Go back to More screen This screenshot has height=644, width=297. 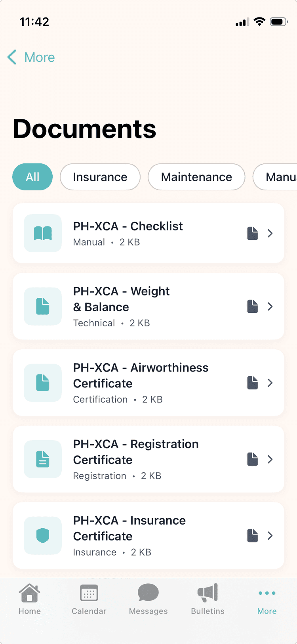(31, 57)
